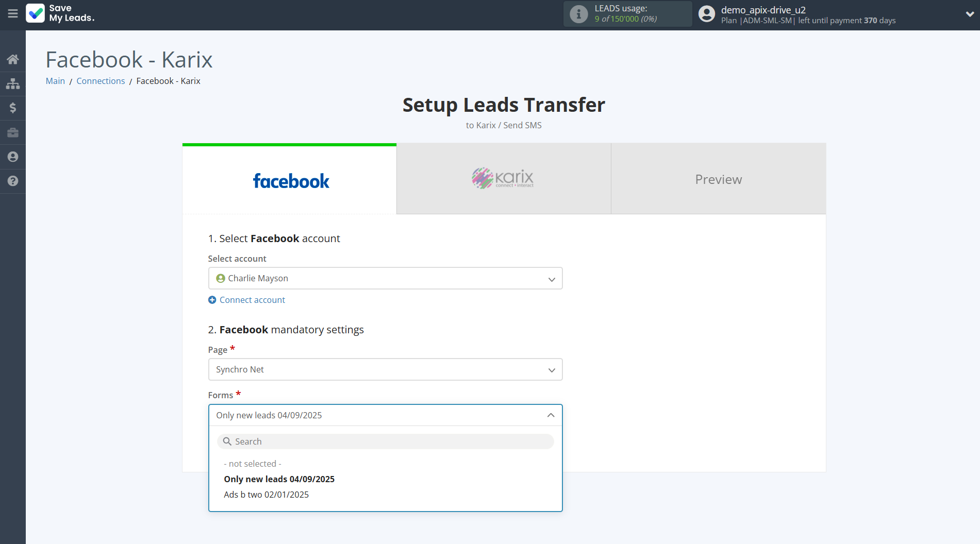Switch to the Karix tab
Screen dimensions: 980x544
click(503, 179)
